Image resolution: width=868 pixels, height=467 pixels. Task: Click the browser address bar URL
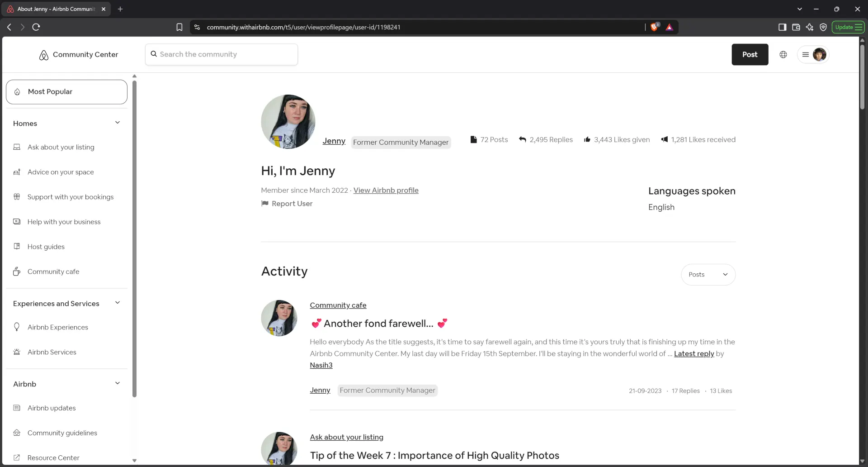[x=303, y=27]
